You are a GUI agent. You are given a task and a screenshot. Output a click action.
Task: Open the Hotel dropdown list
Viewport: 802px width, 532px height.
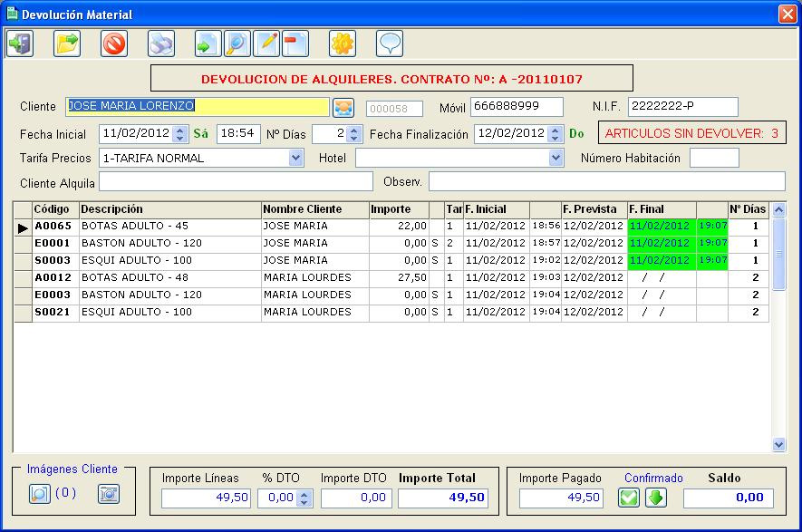pyautogui.click(x=556, y=159)
